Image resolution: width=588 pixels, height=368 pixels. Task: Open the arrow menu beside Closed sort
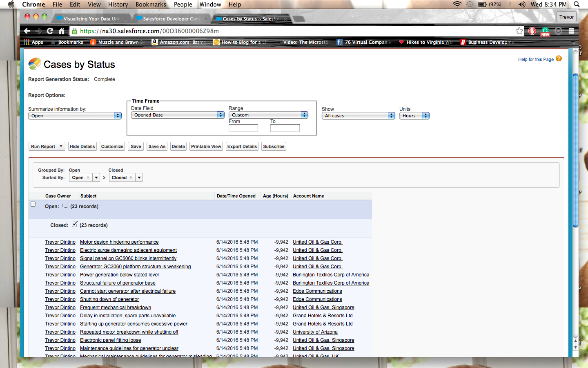coord(139,177)
